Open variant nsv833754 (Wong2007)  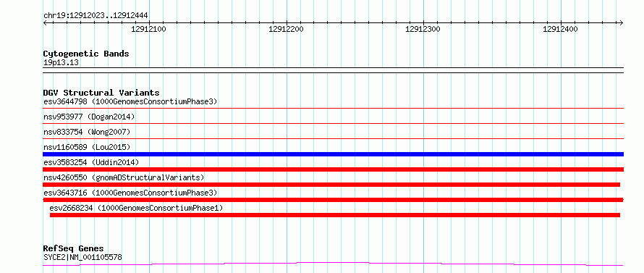87,132
